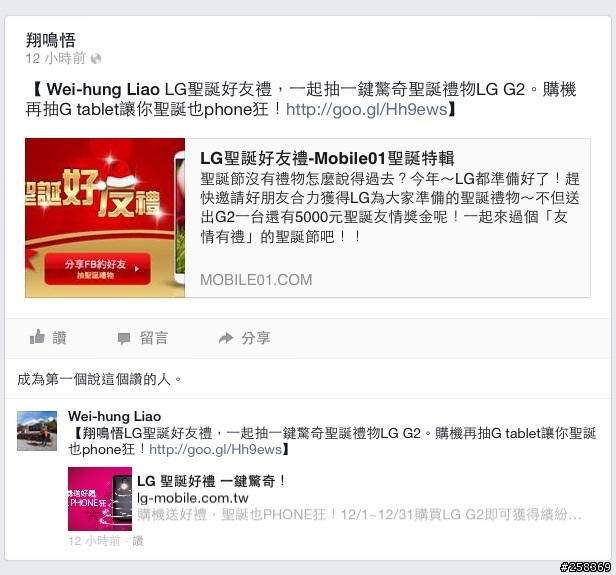
Task: Click the thumbs-up like icon
Action: tap(37, 337)
